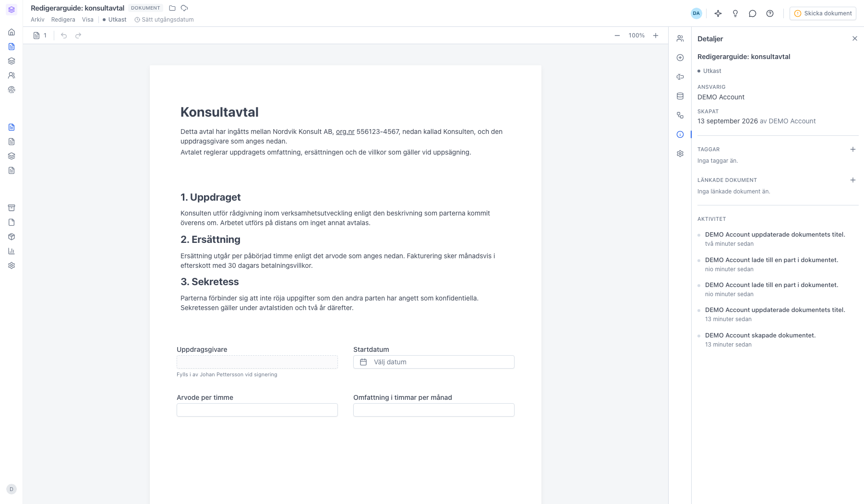Open the workflow shapes panel icon
864x504 pixels.
pos(680,115)
